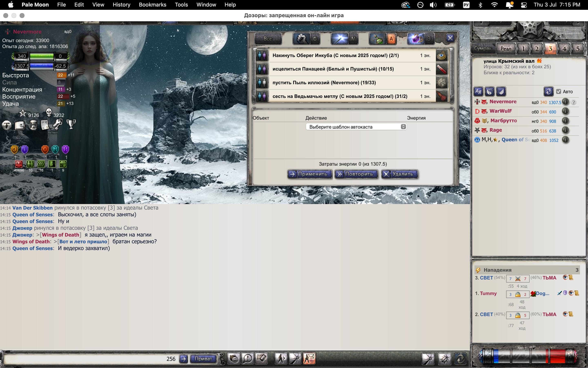Select twilight level 3 tab

550,49
